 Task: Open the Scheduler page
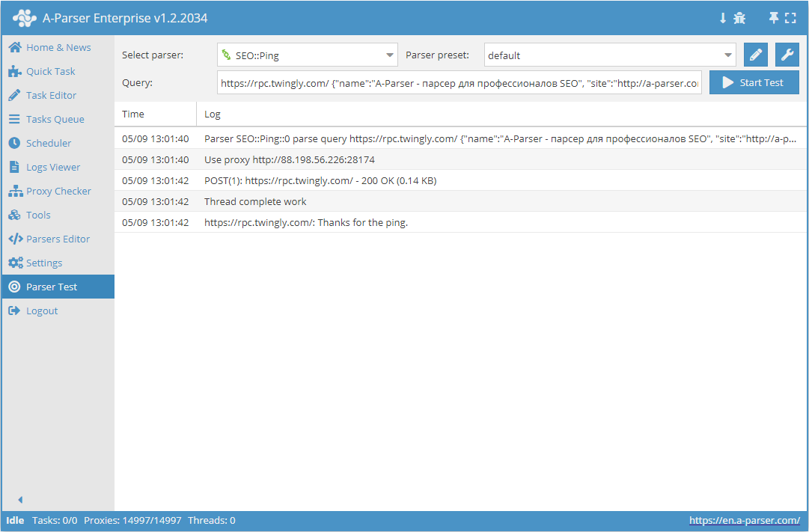[x=49, y=143]
